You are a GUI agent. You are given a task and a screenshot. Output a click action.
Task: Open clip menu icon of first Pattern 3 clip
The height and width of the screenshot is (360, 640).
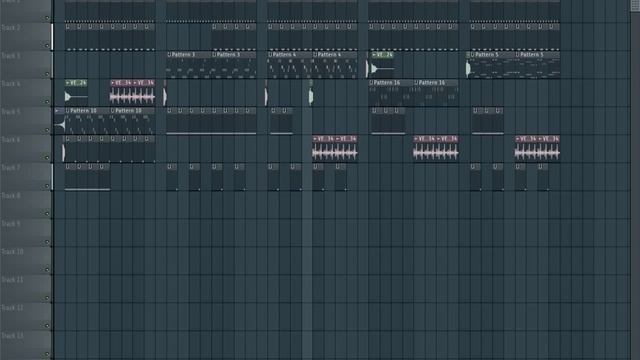[169, 54]
